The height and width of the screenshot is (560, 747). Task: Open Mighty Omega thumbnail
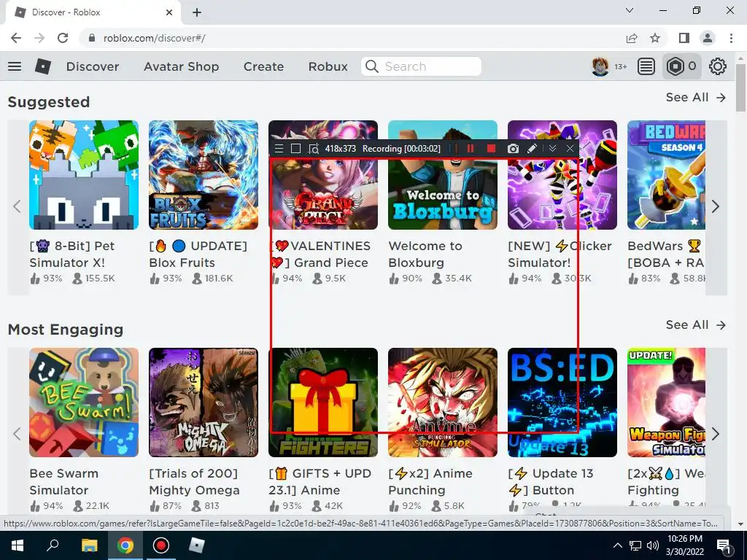(204, 402)
